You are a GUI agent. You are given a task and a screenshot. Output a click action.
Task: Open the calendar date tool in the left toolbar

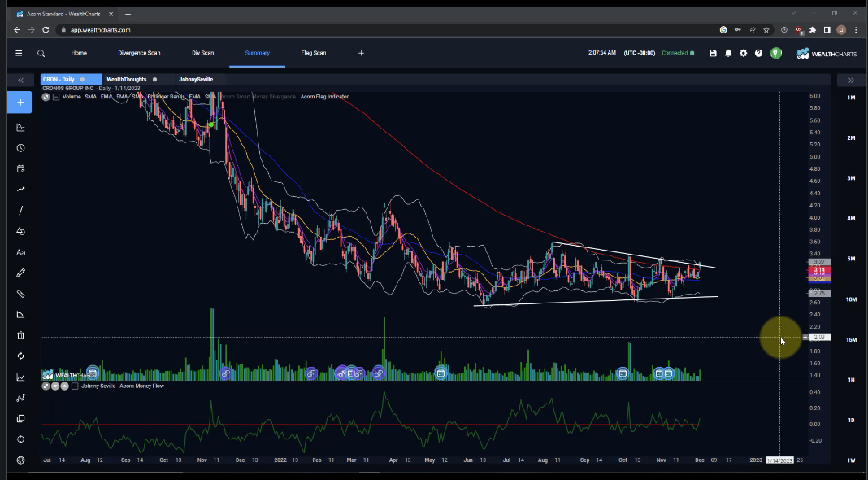20,168
